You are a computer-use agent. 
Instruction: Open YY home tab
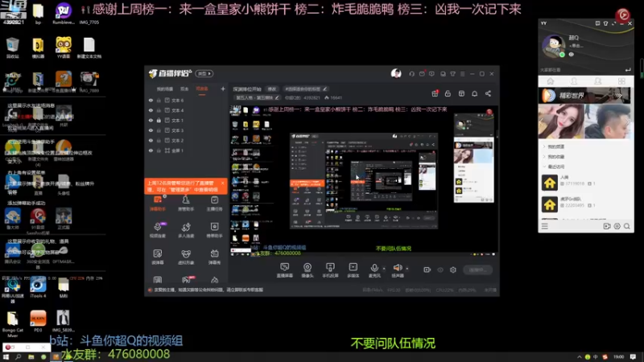coord(551,81)
